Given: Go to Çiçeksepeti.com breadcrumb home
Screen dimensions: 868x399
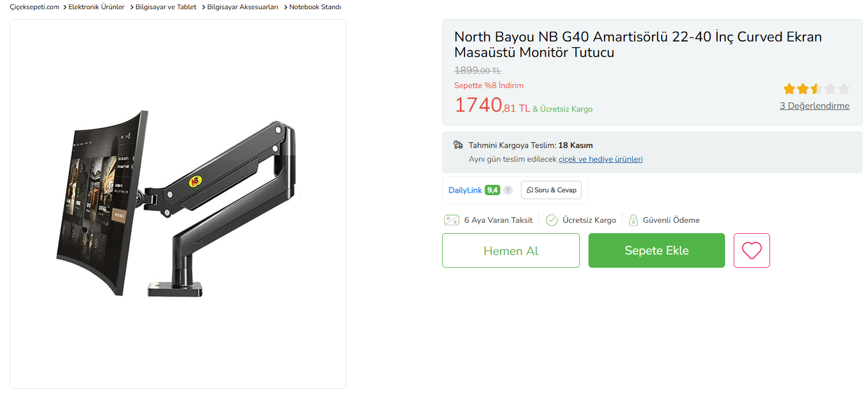Looking at the screenshot, I should [35, 7].
